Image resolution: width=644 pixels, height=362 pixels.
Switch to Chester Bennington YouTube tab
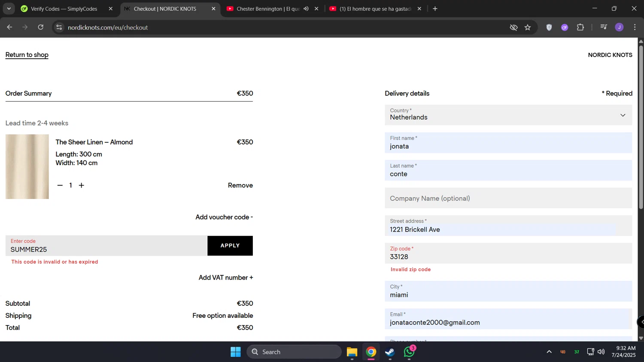pos(268,9)
